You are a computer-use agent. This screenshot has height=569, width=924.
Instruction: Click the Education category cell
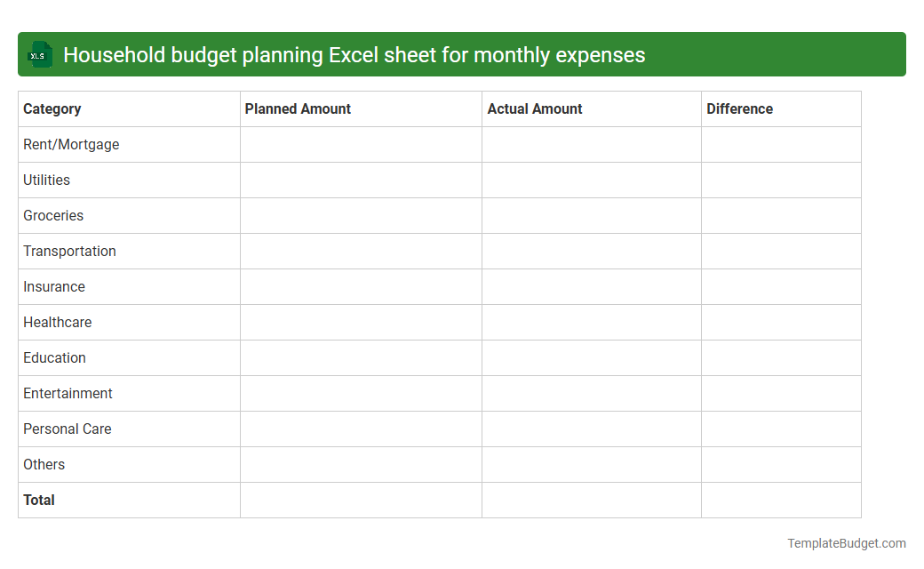(54, 357)
